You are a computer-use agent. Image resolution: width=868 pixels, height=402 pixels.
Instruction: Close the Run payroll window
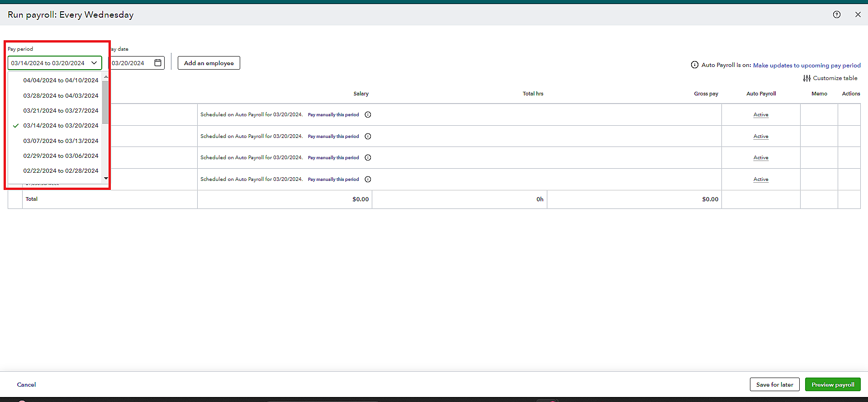coord(858,14)
